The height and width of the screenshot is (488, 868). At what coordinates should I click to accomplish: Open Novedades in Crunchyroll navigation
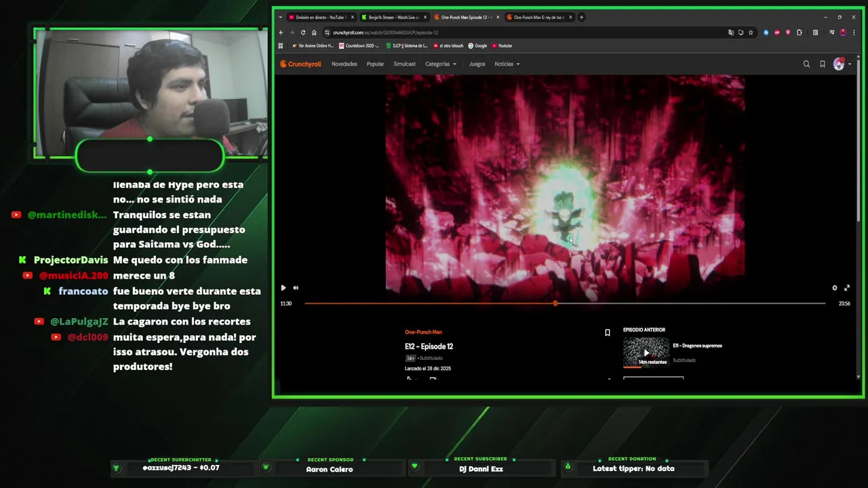pyautogui.click(x=344, y=64)
